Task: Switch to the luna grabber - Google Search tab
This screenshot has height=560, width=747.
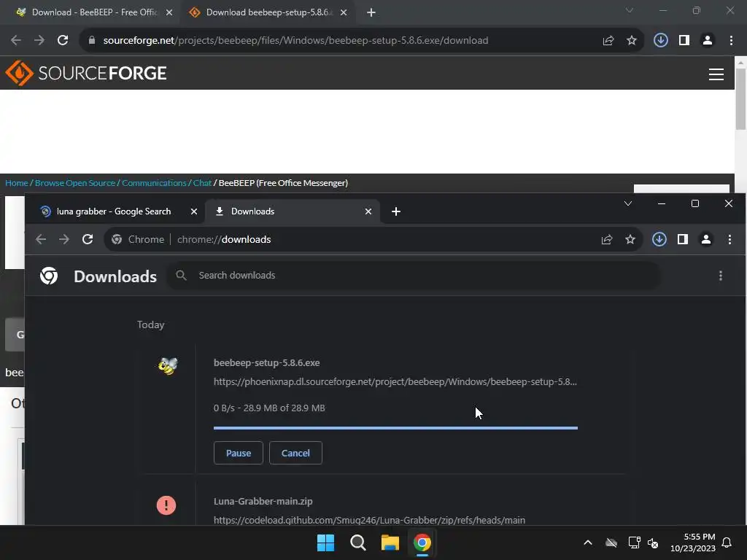Action: (x=113, y=211)
